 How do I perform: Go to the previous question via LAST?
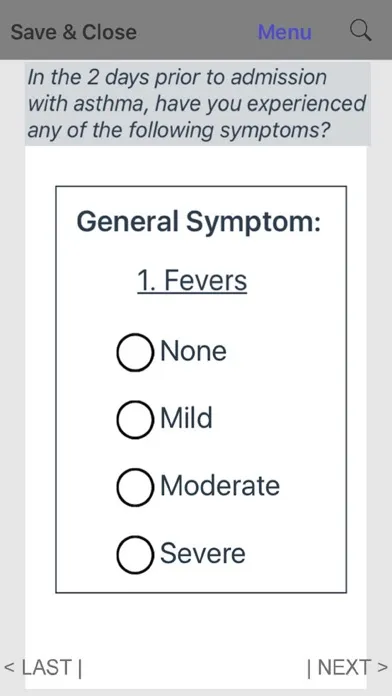click(47, 667)
